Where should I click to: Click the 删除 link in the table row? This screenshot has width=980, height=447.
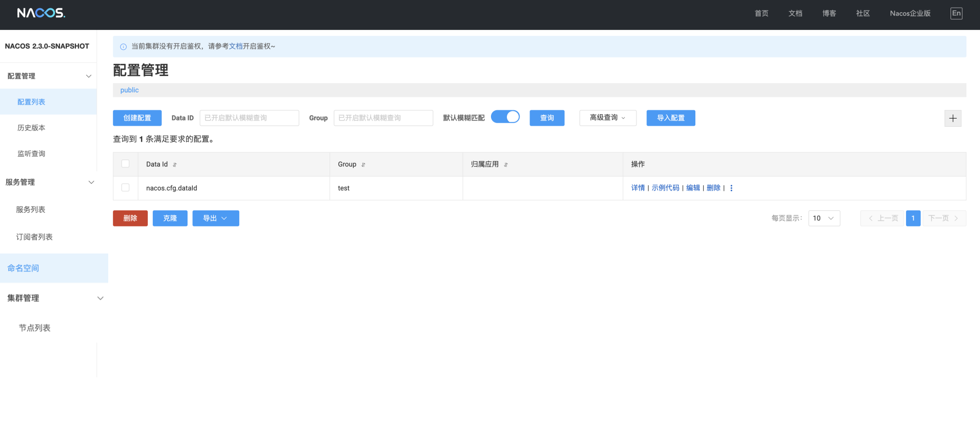click(713, 188)
